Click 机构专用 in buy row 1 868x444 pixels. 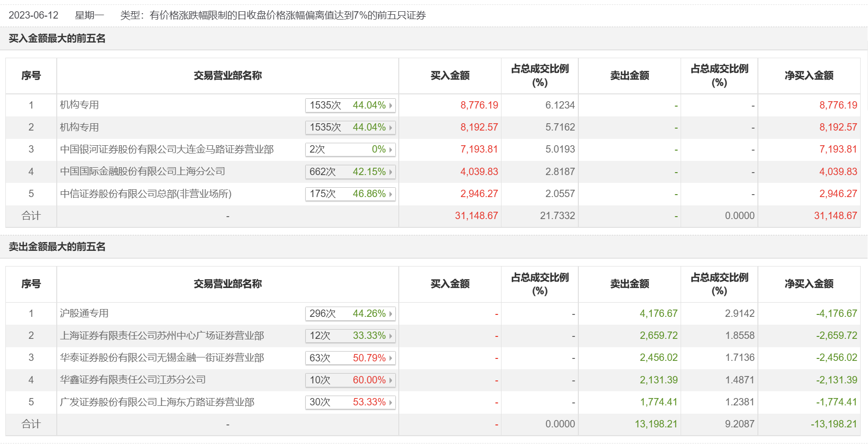pyautogui.click(x=79, y=105)
